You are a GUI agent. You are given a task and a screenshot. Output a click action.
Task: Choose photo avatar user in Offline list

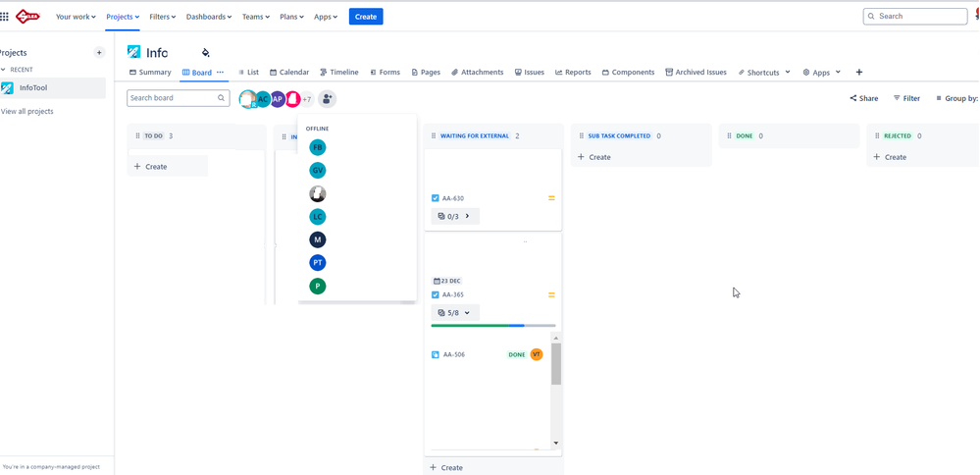click(x=318, y=193)
